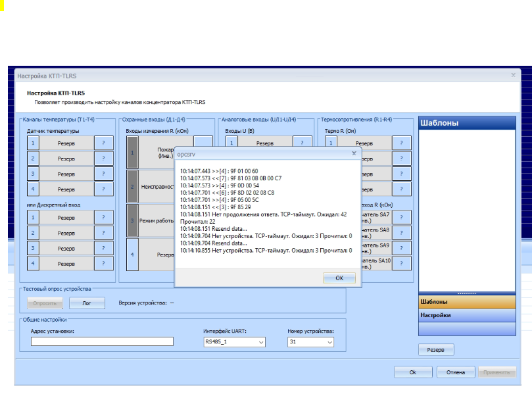The height and width of the screenshot is (394, 532).
Task: Open '?' help next to switch SA10
Action: click(x=402, y=263)
